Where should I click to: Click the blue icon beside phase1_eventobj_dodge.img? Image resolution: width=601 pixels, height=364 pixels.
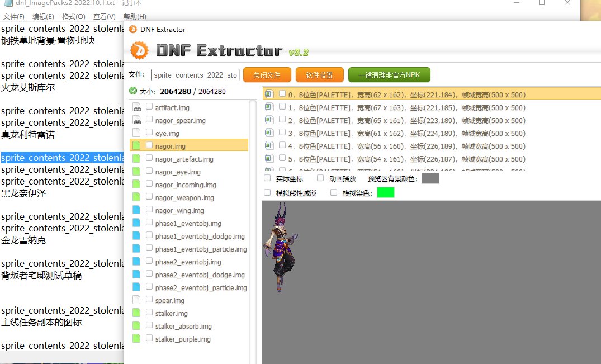pos(136,236)
